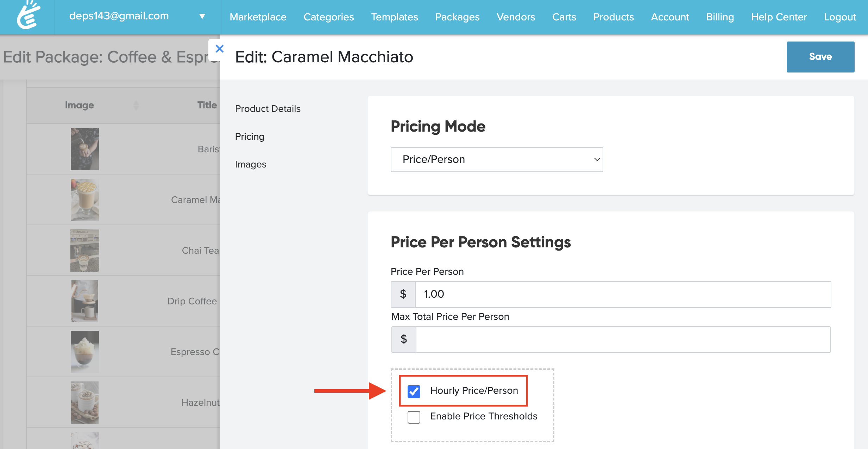Click the Image column sort arrows
The height and width of the screenshot is (449, 868).
click(136, 105)
